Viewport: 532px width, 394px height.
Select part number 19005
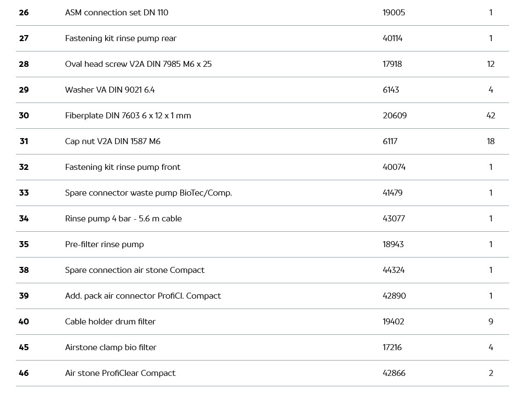(394, 13)
